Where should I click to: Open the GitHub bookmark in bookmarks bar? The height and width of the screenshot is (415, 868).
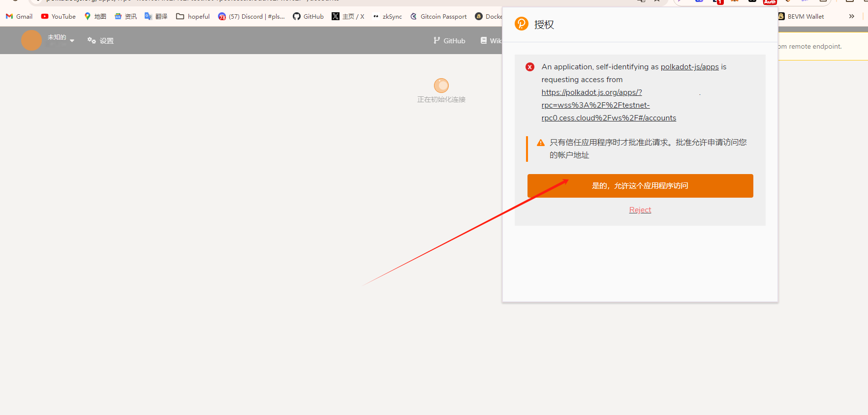308,16
